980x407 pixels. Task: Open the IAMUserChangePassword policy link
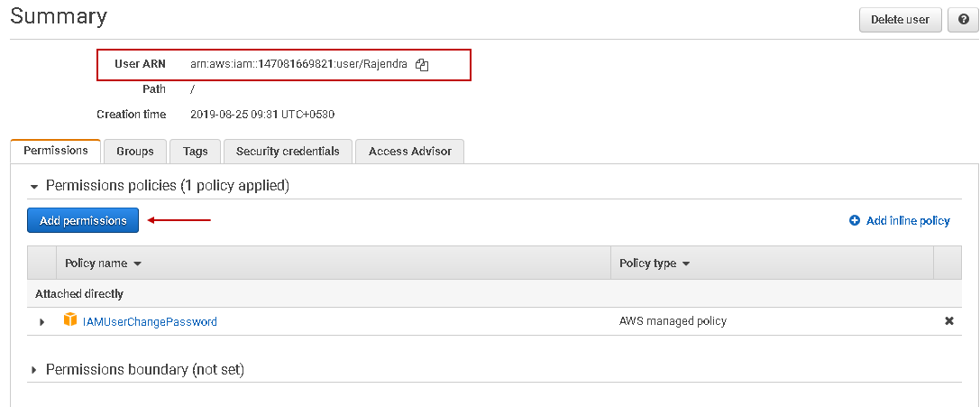tap(150, 321)
